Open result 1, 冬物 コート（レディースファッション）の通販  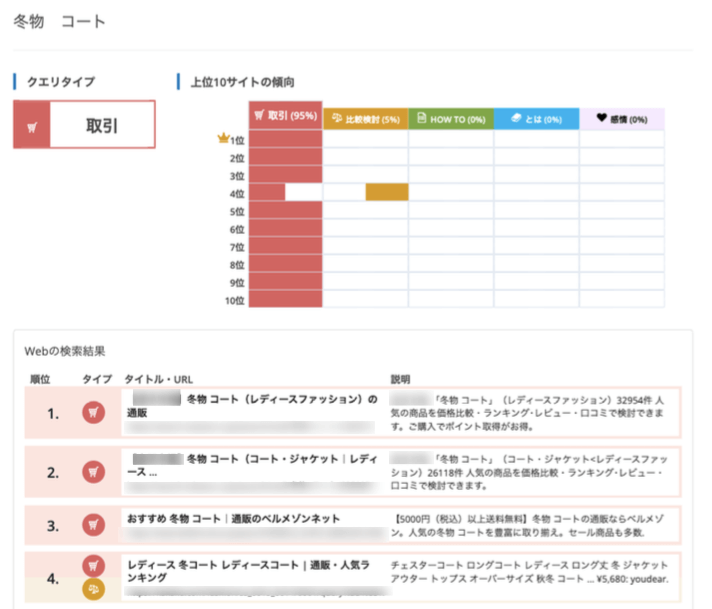pos(252,406)
